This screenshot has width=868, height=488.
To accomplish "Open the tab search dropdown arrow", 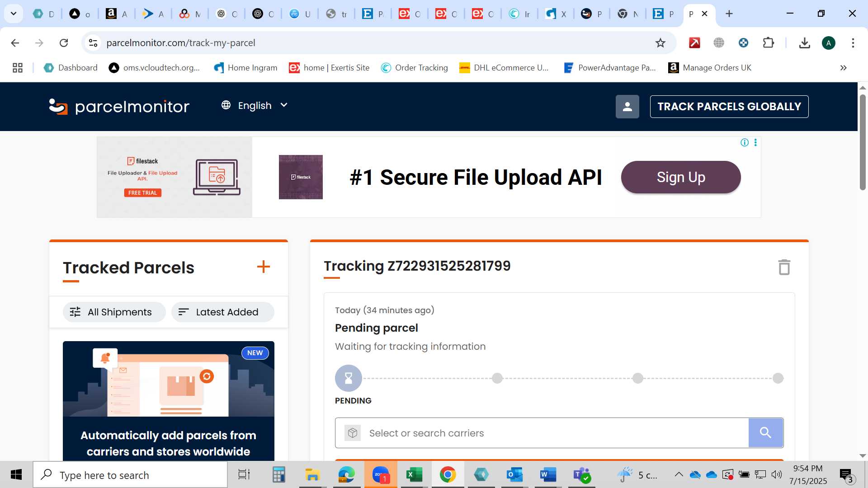I will click(14, 14).
